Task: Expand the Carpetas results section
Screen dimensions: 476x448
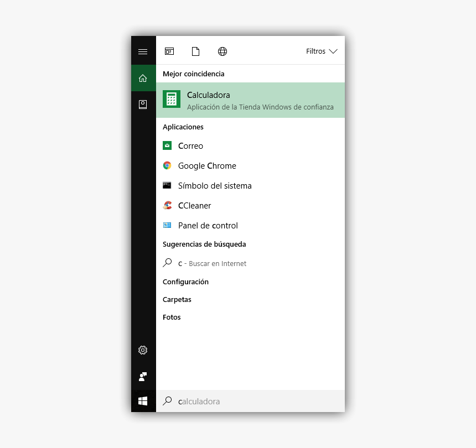Action: [177, 299]
